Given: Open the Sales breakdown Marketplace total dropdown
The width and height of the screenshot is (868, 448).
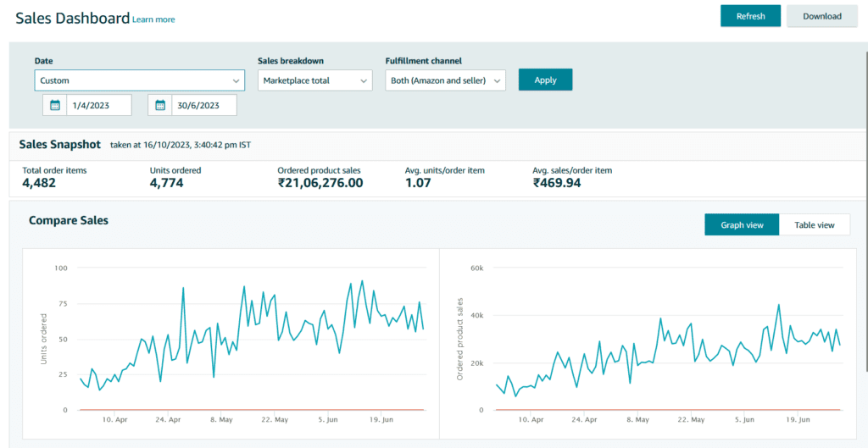Looking at the screenshot, I should pos(314,80).
